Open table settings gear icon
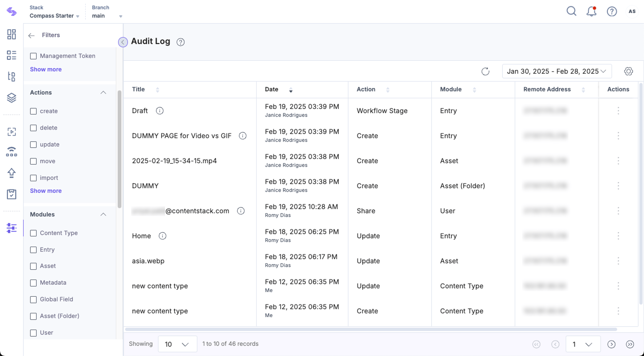 pyautogui.click(x=628, y=71)
